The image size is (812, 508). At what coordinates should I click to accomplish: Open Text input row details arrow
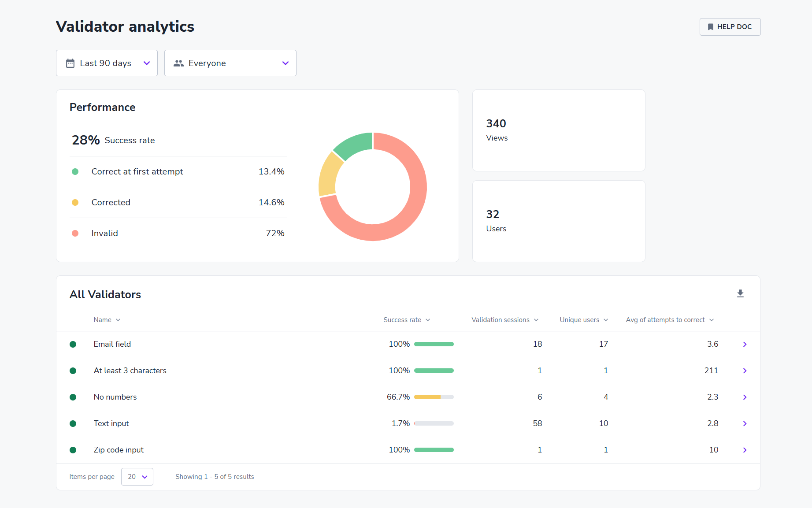[x=745, y=423]
